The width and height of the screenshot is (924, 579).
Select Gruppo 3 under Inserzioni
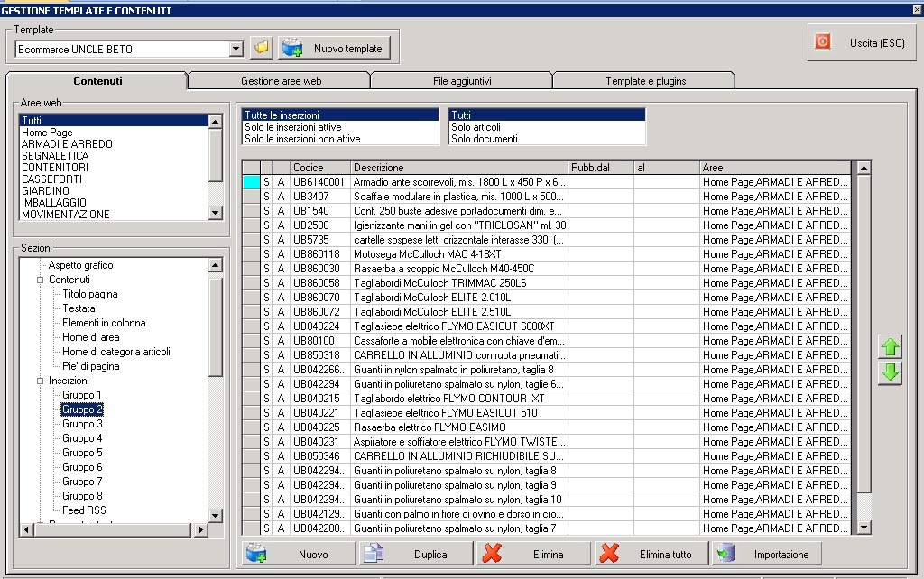(x=82, y=424)
